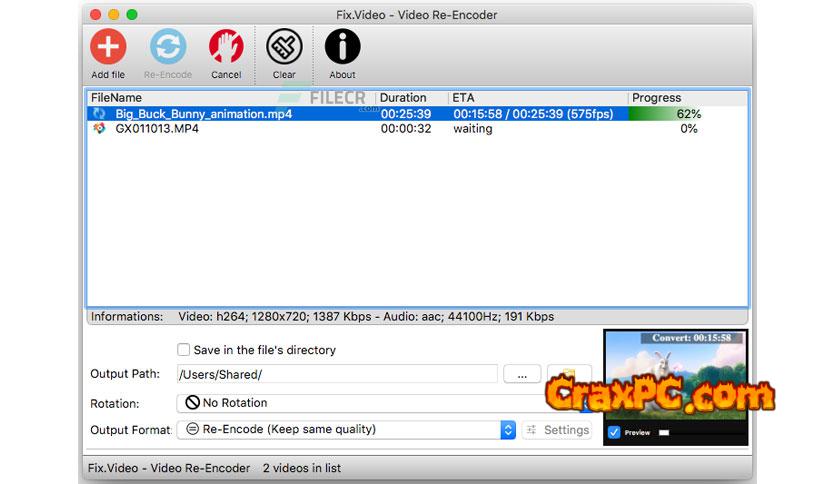The image size is (836, 484).
Task: Click the Informations video details line
Action: pyautogui.click(x=366, y=317)
